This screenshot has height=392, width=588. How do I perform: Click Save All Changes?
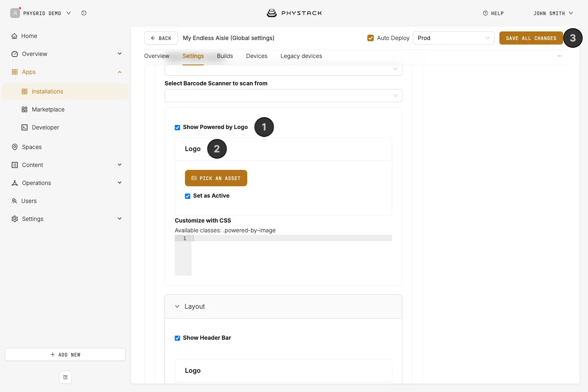click(531, 38)
